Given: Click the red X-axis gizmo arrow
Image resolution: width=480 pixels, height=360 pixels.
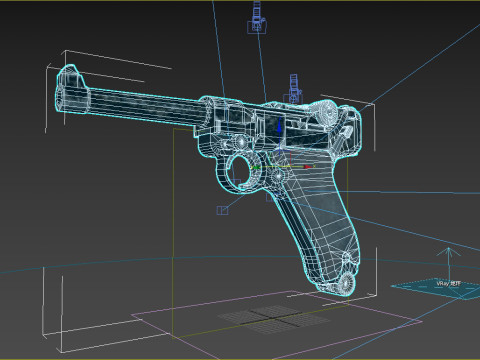Looking at the screenshot, I should tap(309, 167).
